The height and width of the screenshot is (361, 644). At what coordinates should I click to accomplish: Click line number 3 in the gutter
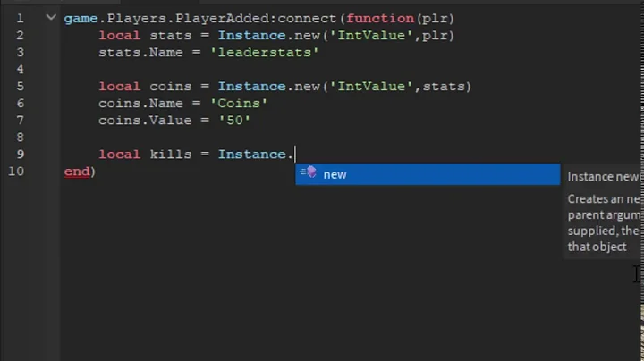[20, 53]
